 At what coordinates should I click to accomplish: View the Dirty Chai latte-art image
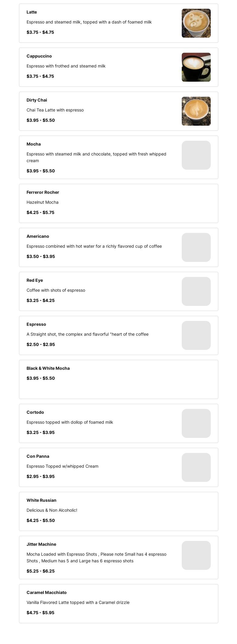coord(196,111)
